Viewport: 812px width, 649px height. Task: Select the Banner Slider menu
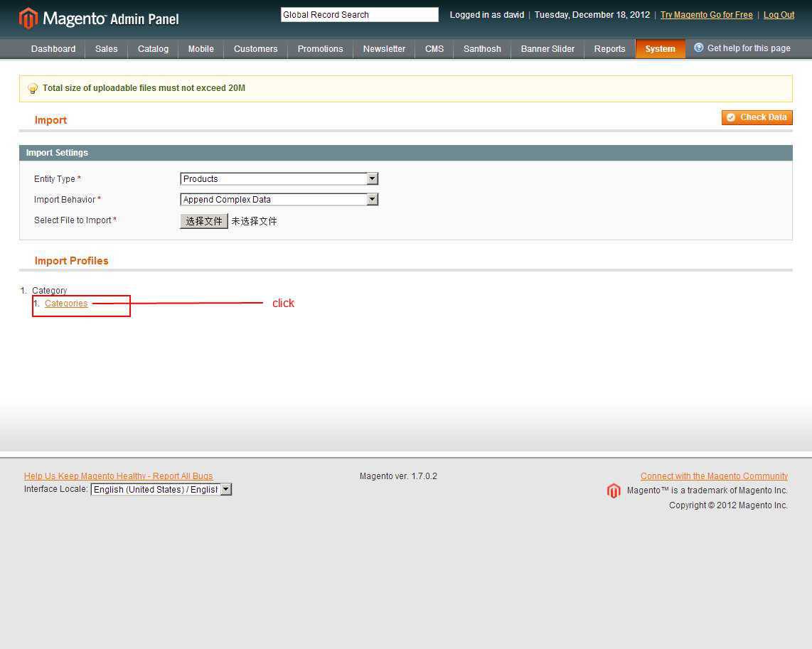tap(547, 49)
